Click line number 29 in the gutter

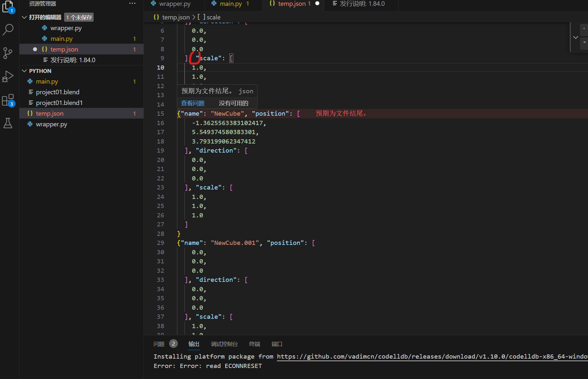pos(160,243)
